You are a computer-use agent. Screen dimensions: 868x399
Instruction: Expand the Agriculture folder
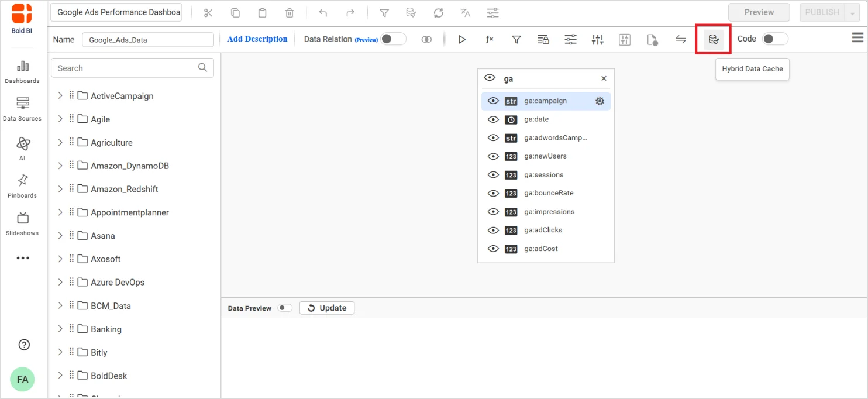pyautogui.click(x=60, y=142)
